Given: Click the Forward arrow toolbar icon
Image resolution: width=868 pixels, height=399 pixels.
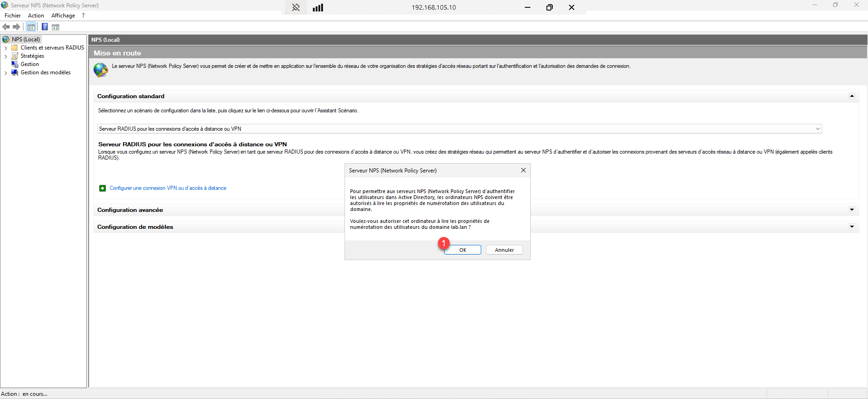Looking at the screenshot, I should tap(17, 27).
